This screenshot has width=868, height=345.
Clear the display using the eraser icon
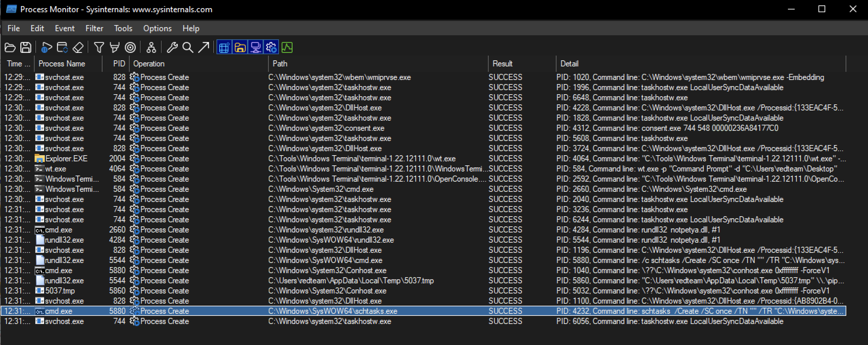(78, 47)
